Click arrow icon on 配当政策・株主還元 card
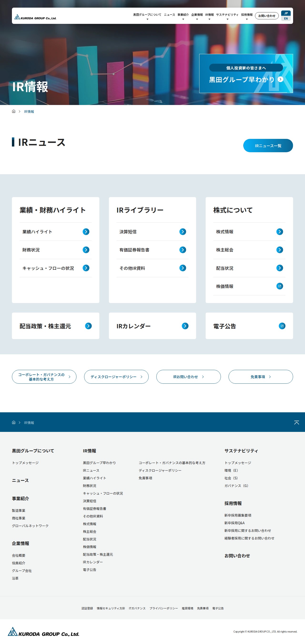Image resolution: width=305 pixels, height=644 pixels. pos(88,326)
